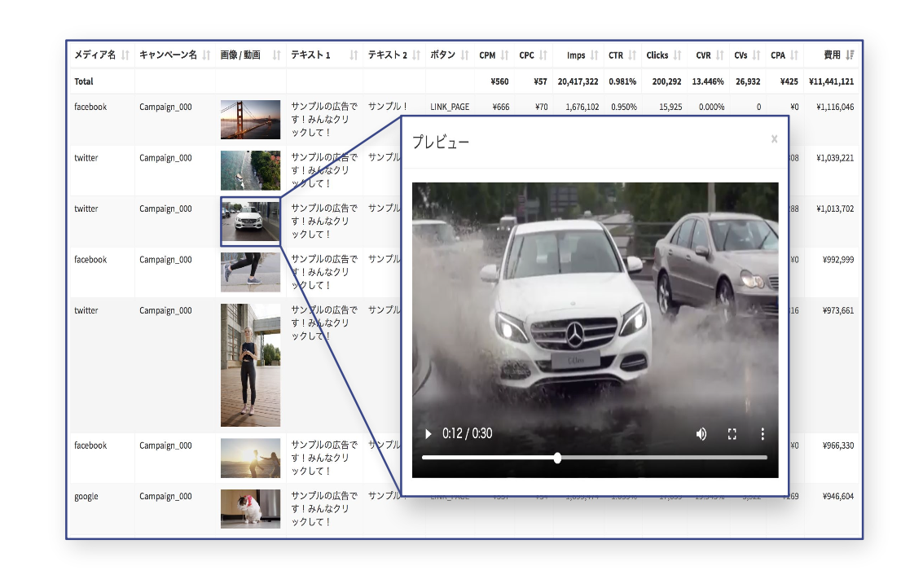Click total CVR 13.446%
The width and height of the screenshot is (901, 588).
tap(708, 81)
